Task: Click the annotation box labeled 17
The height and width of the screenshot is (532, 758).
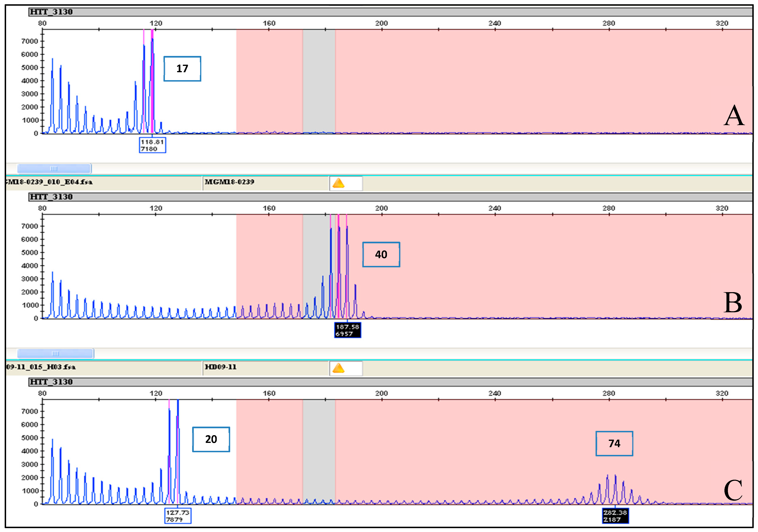Action: [182, 69]
